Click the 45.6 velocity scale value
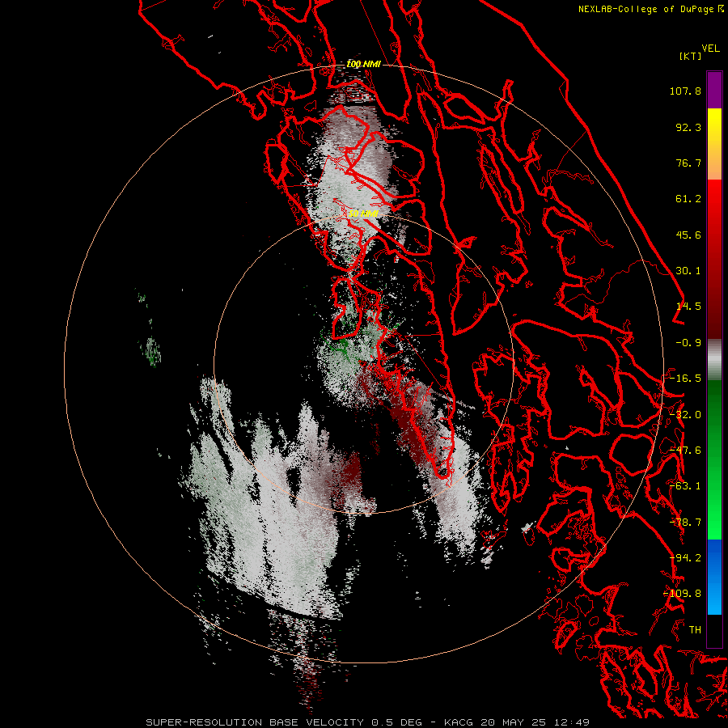 pos(688,235)
